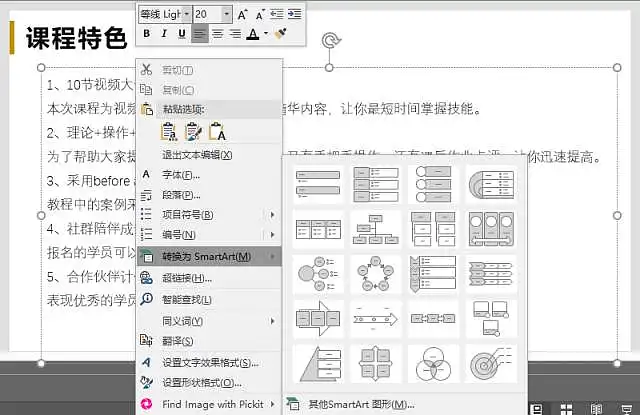Switch to Slide Sorter view
This screenshot has height=415, width=640.
(566, 408)
